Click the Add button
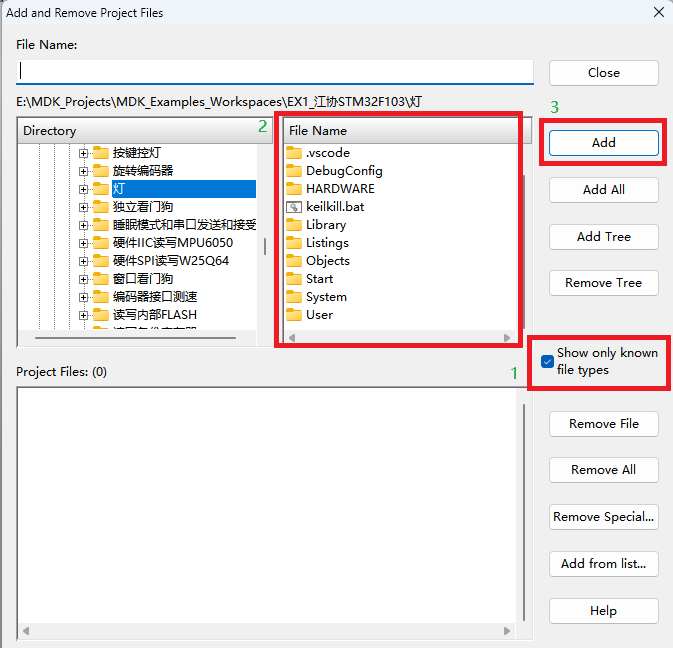The image size is (673, 648). [603, 143]
